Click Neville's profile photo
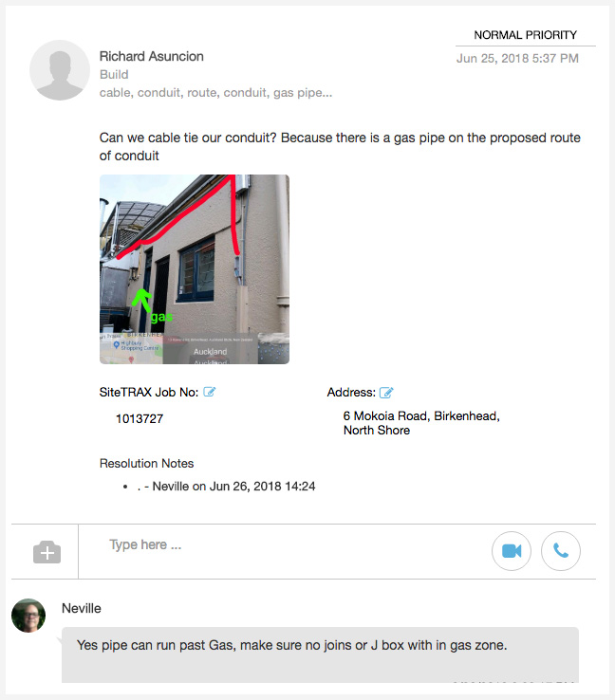 click(x=28, y=616)
